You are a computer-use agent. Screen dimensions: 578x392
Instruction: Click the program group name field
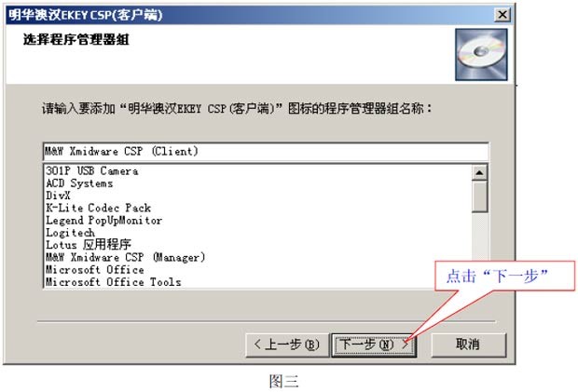(x=266, y=151)
